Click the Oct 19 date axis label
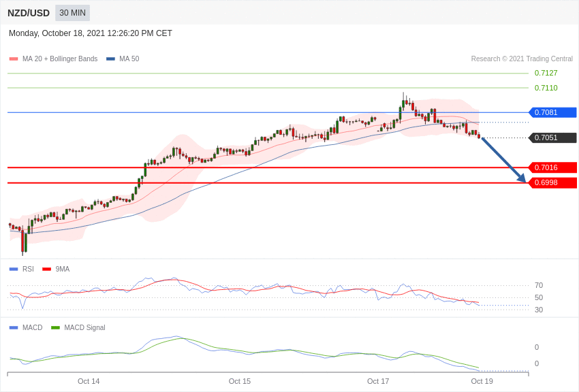 tap(482, 381)
